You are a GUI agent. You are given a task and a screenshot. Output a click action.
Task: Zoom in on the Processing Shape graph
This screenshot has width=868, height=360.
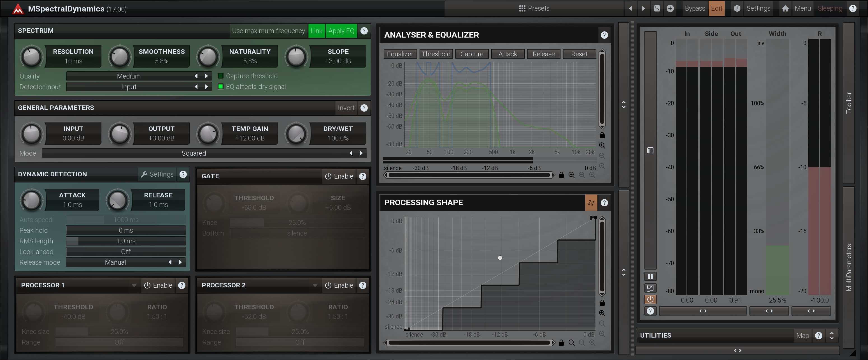(x=602, y=313)
